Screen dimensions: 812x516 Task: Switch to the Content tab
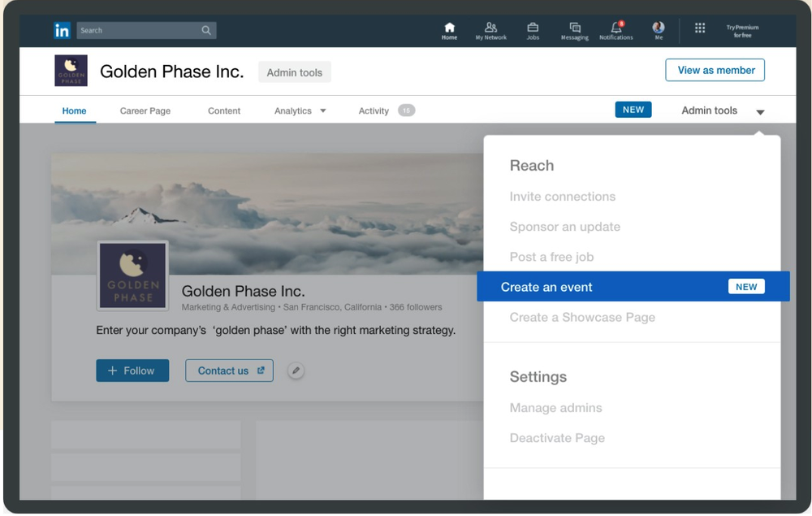pos(224,111)
